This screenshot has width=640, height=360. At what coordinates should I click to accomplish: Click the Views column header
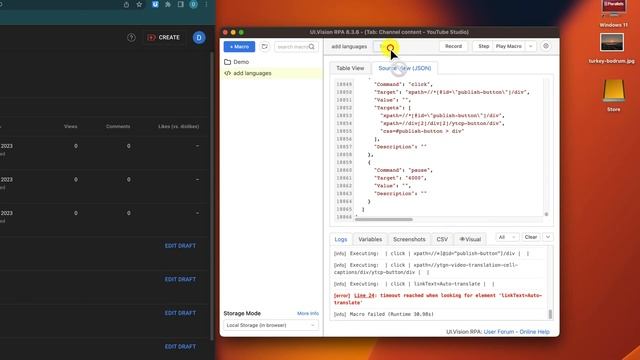(x=71, y=127)
